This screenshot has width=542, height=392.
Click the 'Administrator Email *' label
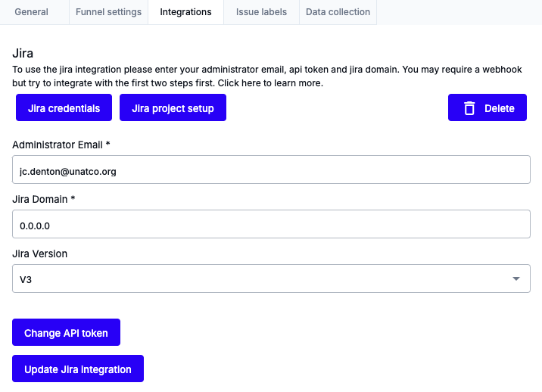tap(61, 145)
